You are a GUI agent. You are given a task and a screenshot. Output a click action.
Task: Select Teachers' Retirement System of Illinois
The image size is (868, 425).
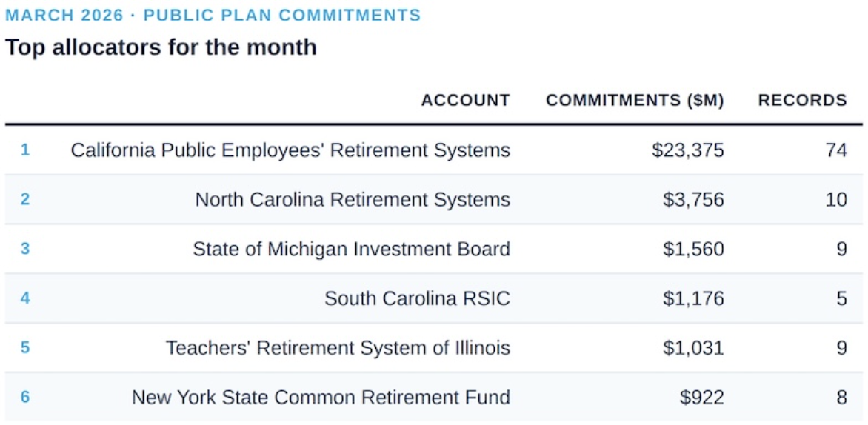coord(338,348)
